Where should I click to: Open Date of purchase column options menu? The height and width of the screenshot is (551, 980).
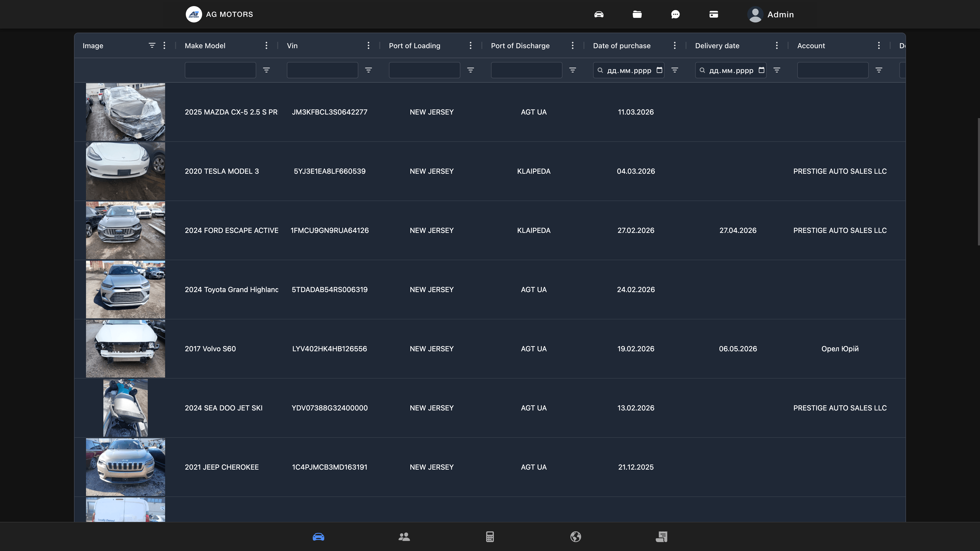[675, 45]
